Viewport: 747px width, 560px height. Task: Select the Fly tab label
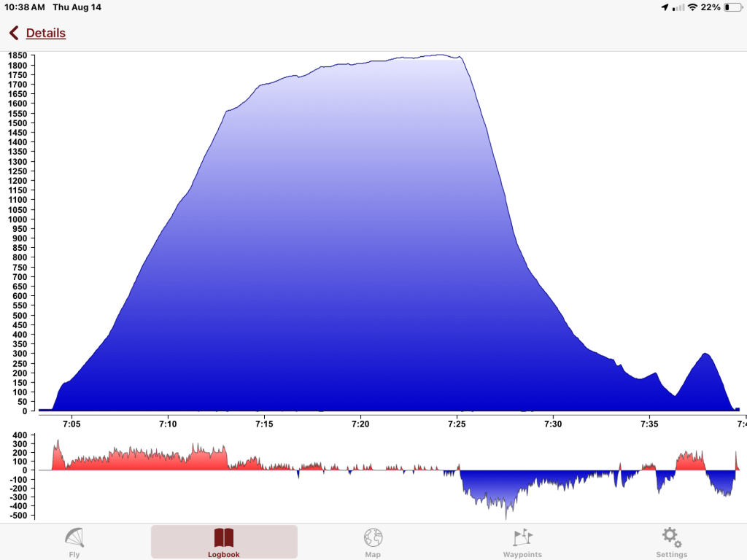point(74,555)
